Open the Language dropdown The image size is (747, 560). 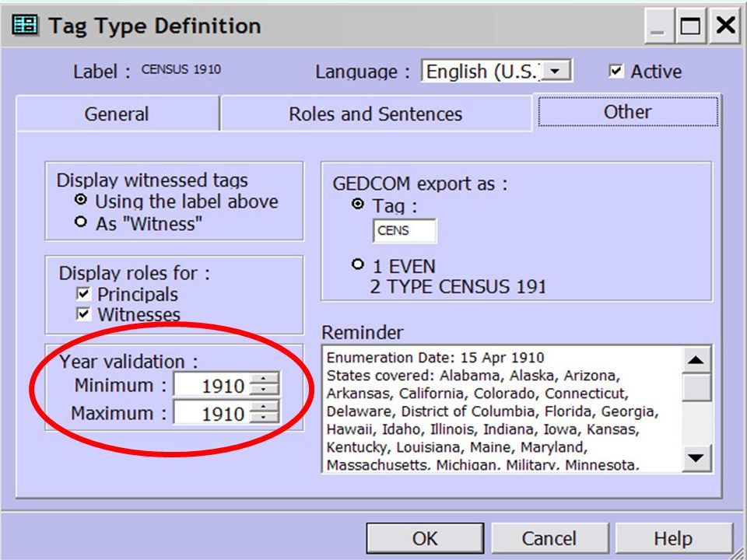click(x=555, y=72)
